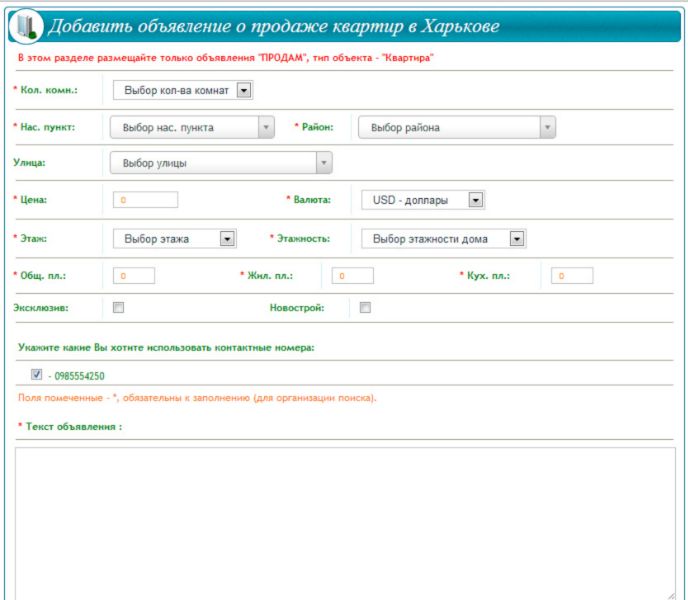This screenshot has width=688, height=600.
Task: Expand the street (Улица) selection dropdown
Action: 220,163
